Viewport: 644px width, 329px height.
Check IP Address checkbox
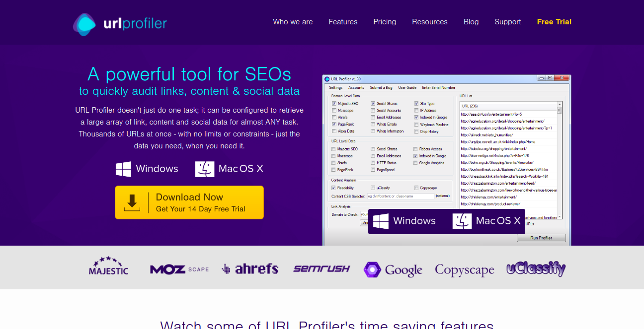coord(416,111)
